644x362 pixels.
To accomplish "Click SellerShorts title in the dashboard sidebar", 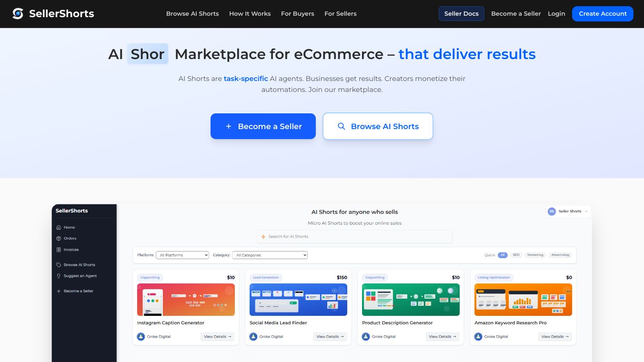I will [72, 211].
